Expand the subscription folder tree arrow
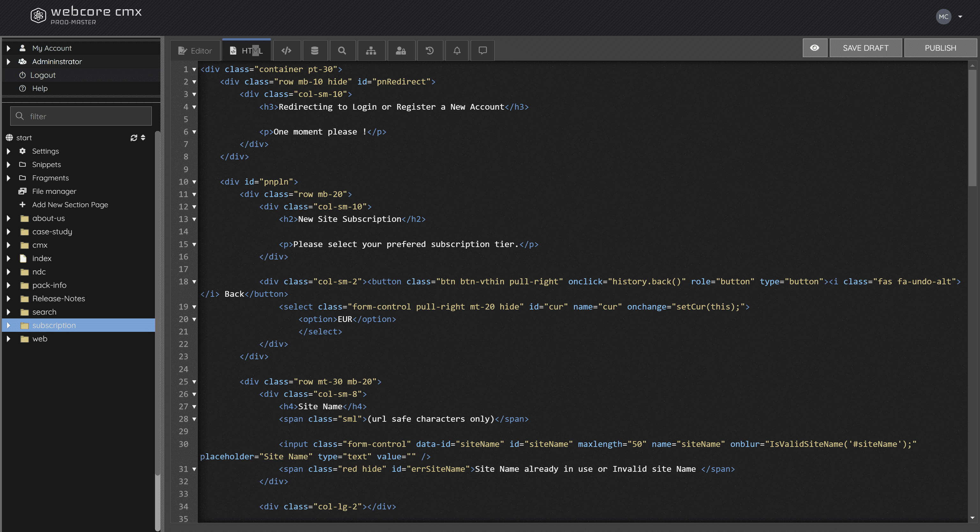Image resolution: width=980 pixels, height=532 pixels. tap(8, 325)
